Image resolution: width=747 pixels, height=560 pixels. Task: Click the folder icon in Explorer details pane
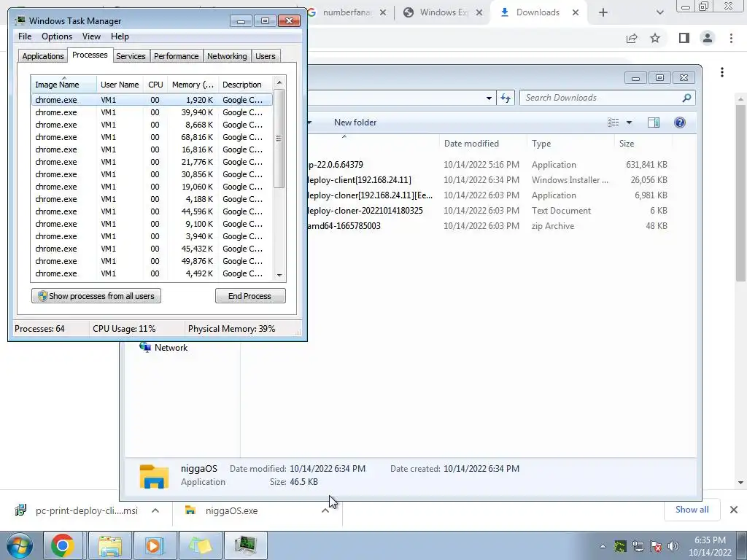coord(154,476)
